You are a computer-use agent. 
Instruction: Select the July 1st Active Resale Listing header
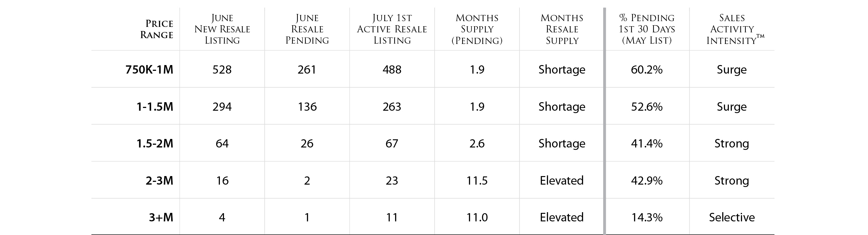pyautogui.click(x=392, y=29)
